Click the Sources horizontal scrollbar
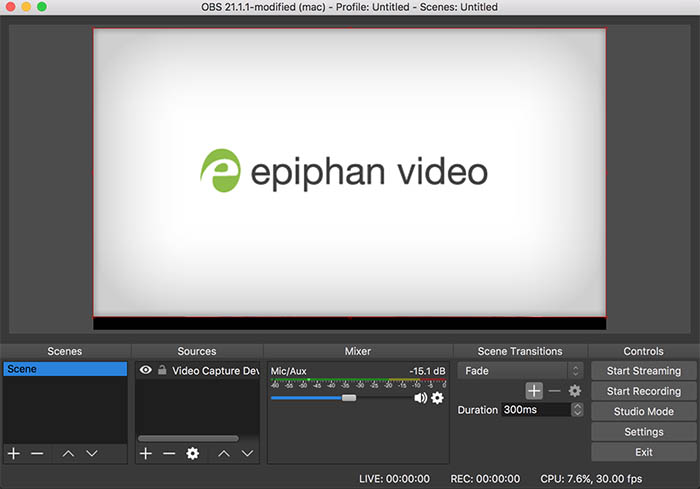The image size is (700, 489). click(x=188, y=438)
